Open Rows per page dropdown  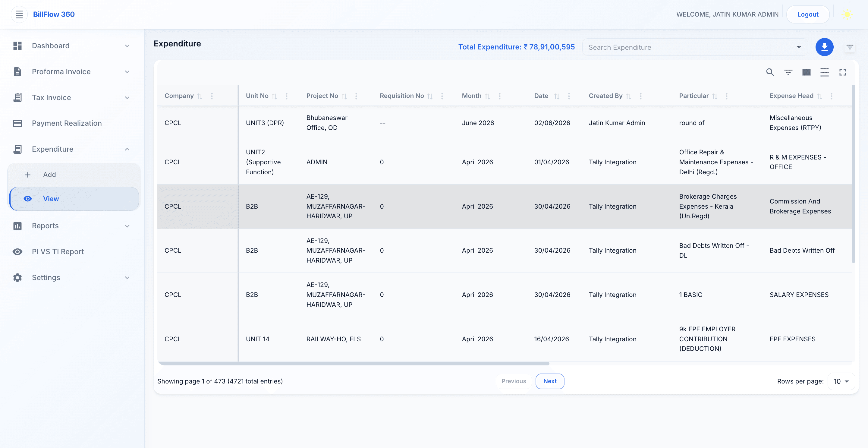click(841, 381)
